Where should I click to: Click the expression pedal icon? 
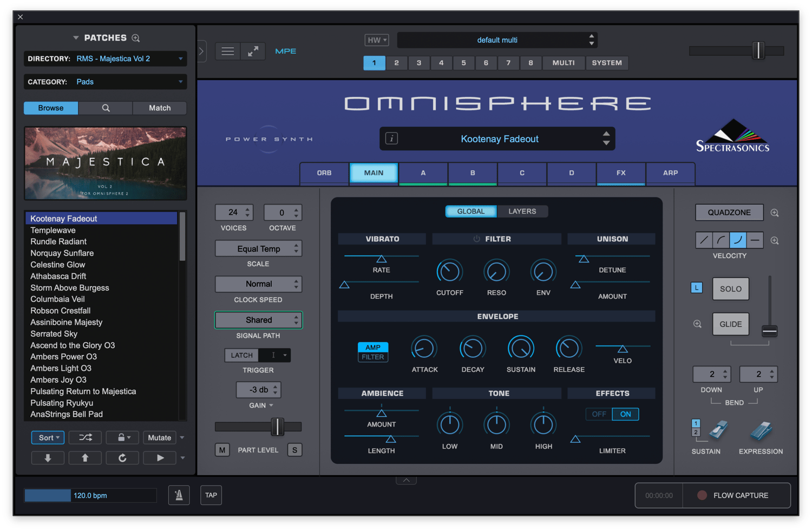click(x=761, y=431)
